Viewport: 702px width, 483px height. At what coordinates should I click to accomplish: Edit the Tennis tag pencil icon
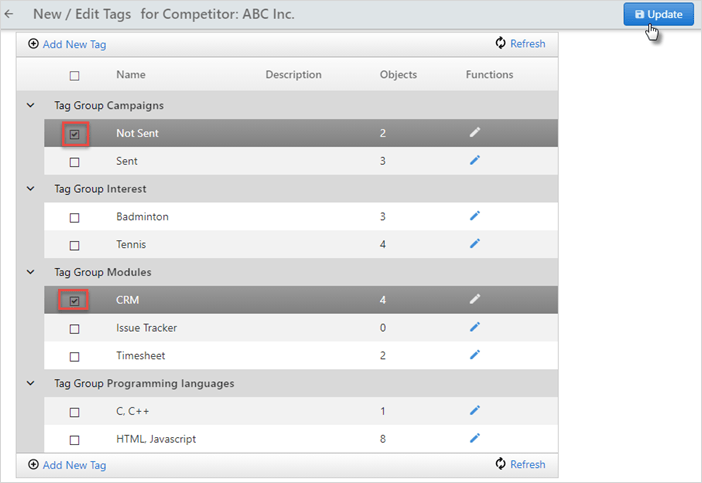tap(475, 244)
